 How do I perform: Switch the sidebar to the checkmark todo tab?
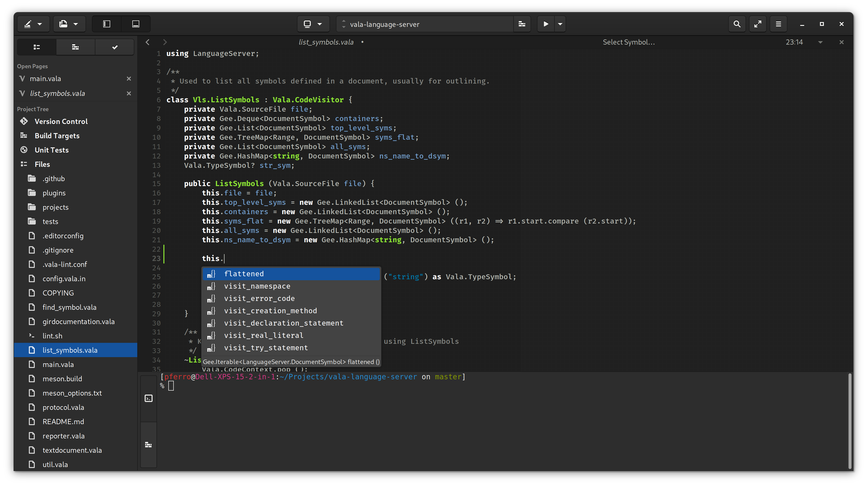[x=115, y=47]
